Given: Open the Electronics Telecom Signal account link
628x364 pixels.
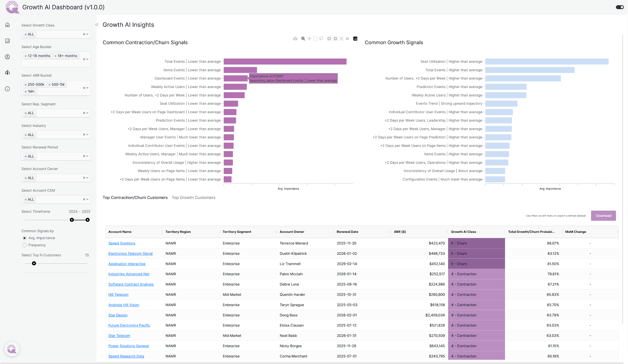Looking at the screenshot, I should [131, 254].
